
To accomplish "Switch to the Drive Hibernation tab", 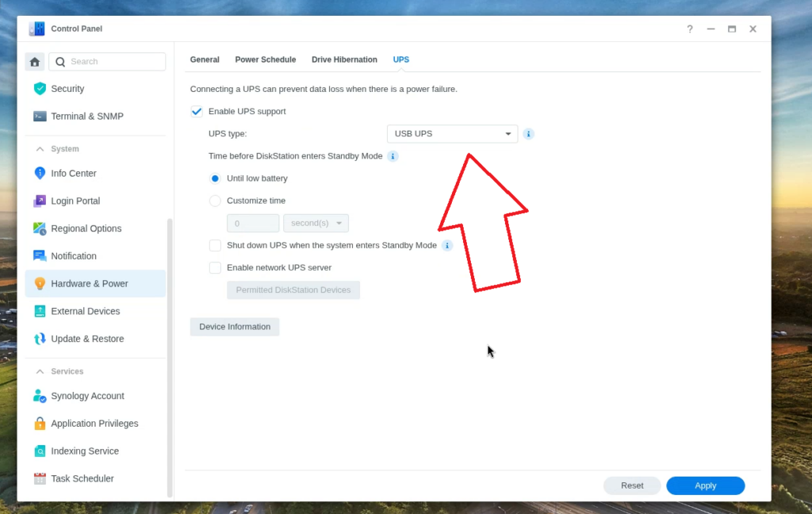I will click(x=344, y=59).
